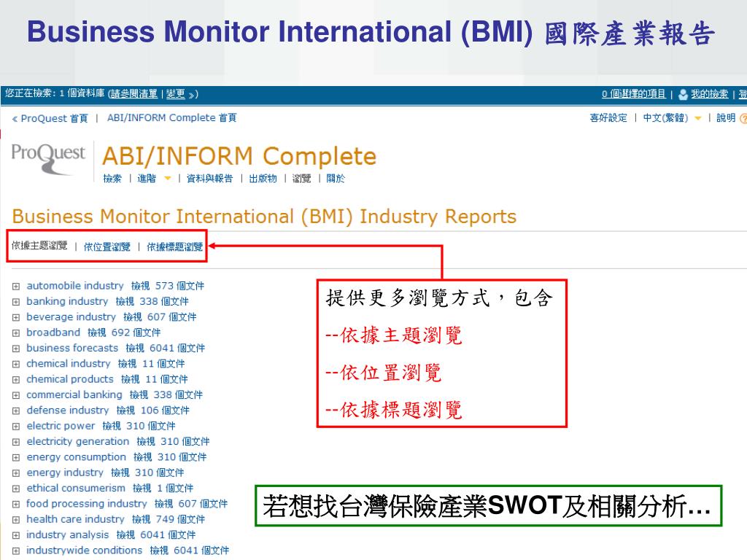Expand the automobile industry subject node
This screenshot has height=560, width=747.
[16, 286]
